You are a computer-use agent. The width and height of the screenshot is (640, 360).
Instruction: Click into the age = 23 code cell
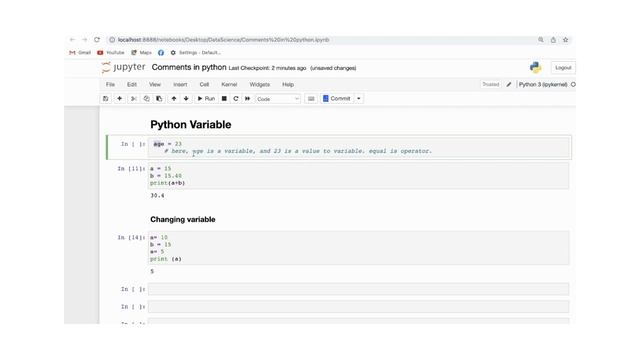tap(359, 147)
